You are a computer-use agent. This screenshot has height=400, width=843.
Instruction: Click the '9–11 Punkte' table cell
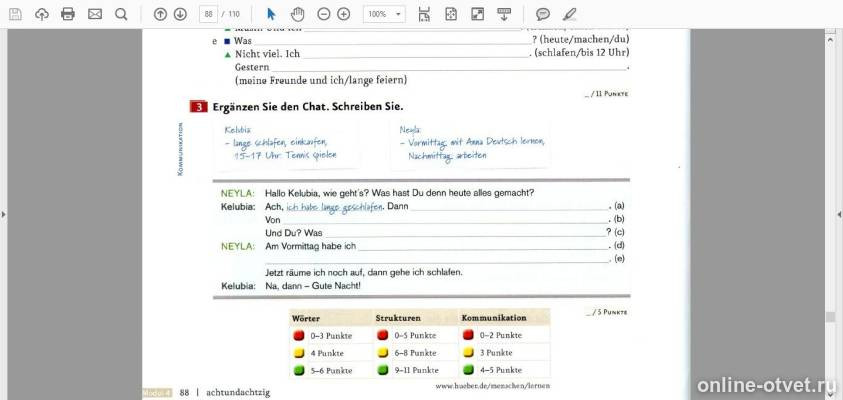click(x=416, y=370)
